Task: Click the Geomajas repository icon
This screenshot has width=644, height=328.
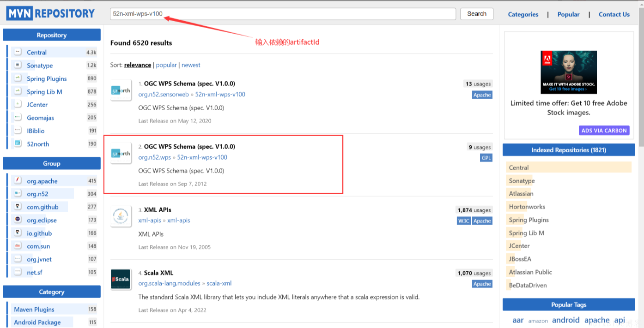Action: point(18,118)
